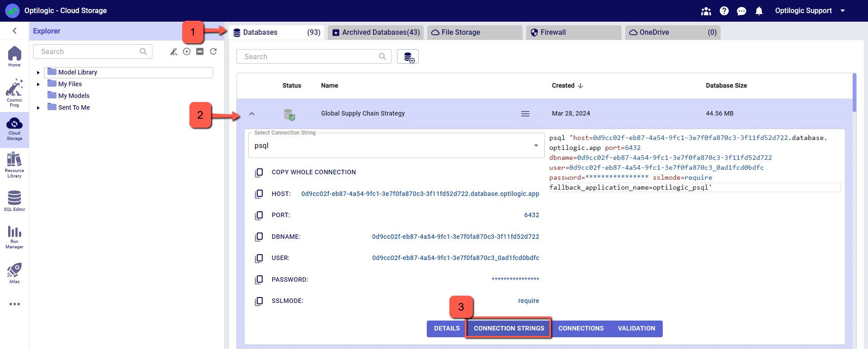Open Cosmic Frog from the sidebar
Image resolution: width=868 pixels, height=349 pixels.
[x=14, y=93]
